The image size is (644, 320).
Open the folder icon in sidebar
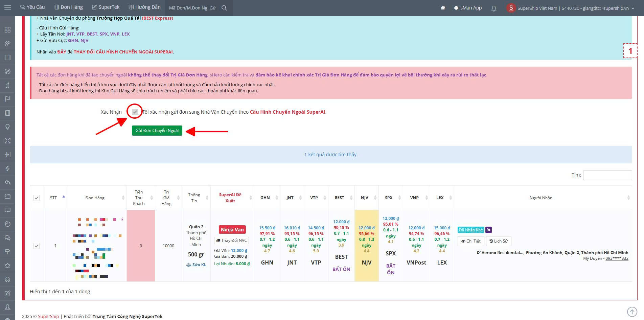[7, 196]
